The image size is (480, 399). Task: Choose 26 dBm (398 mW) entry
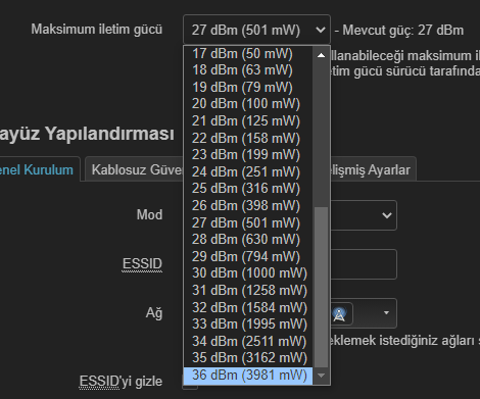[x=248, y=206]
